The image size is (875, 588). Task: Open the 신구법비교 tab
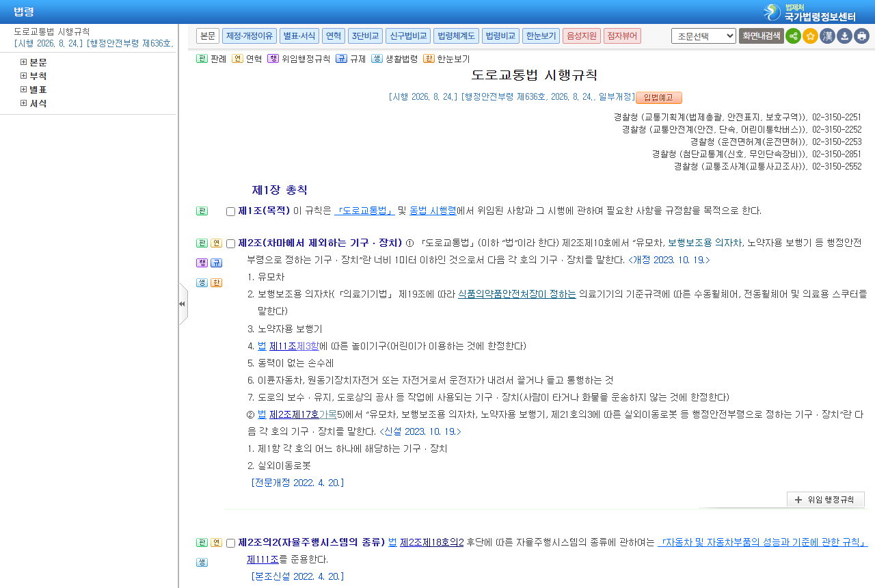408,36
